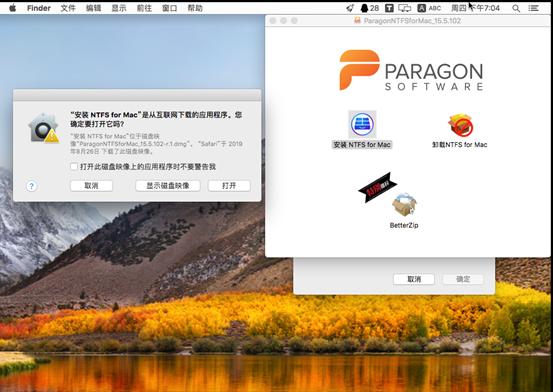Open the 显示 menu
Image resolution: width=553 pixels, height=392 pixels.
coord(119,8)
